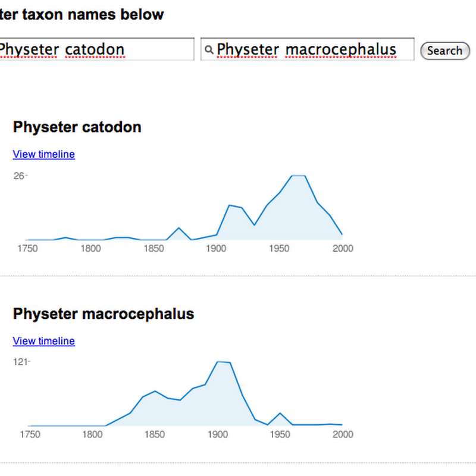The height and width of the screenshot is (476, 476).
Task: Select the 2000 axis label on catodon chart
Action: [x=343, y=248]
